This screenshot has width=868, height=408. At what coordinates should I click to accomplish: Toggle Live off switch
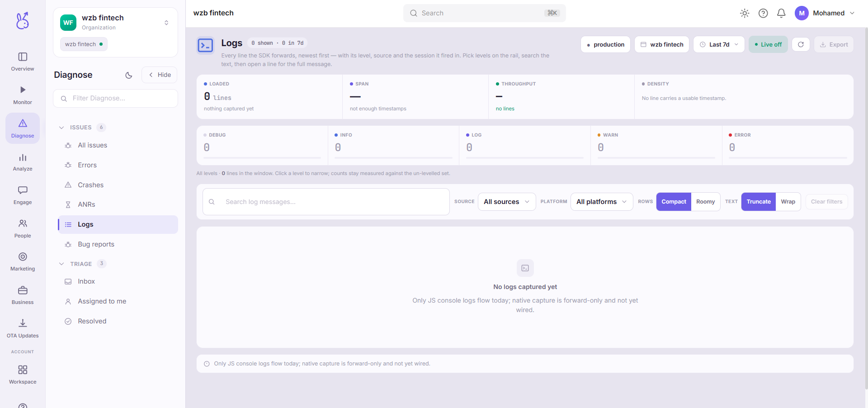click(x=768, y=44)
